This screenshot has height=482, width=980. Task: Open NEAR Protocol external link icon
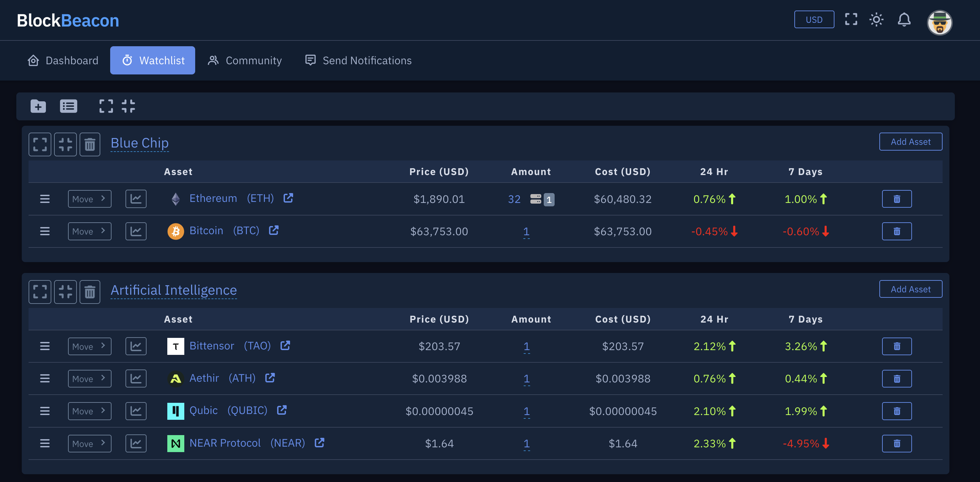coord(320,443)
